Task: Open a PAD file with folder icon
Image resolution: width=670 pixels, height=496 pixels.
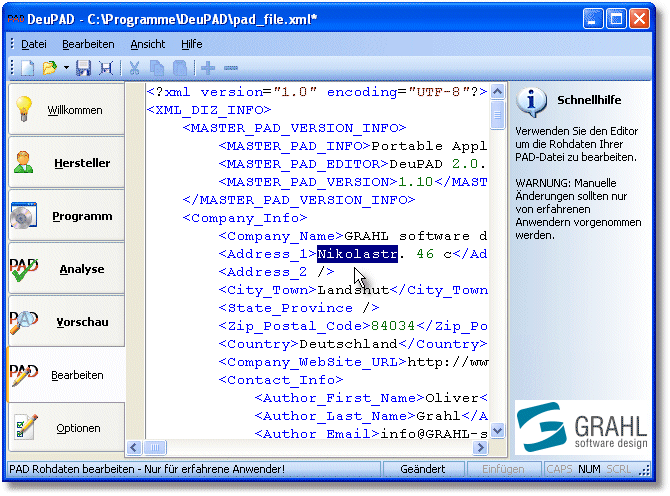Action: tap(50, 68)
